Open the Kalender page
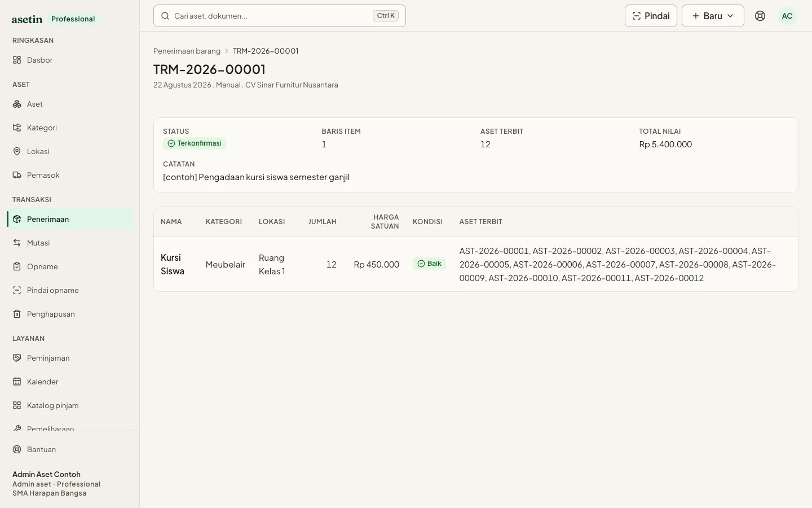The width and height of the screenshot is (812, 508). point(69,382)
